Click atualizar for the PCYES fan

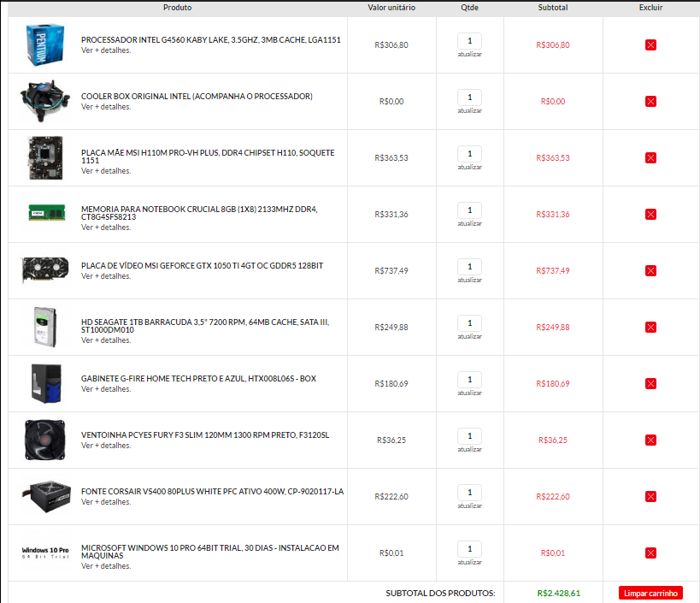click(469, 449)
